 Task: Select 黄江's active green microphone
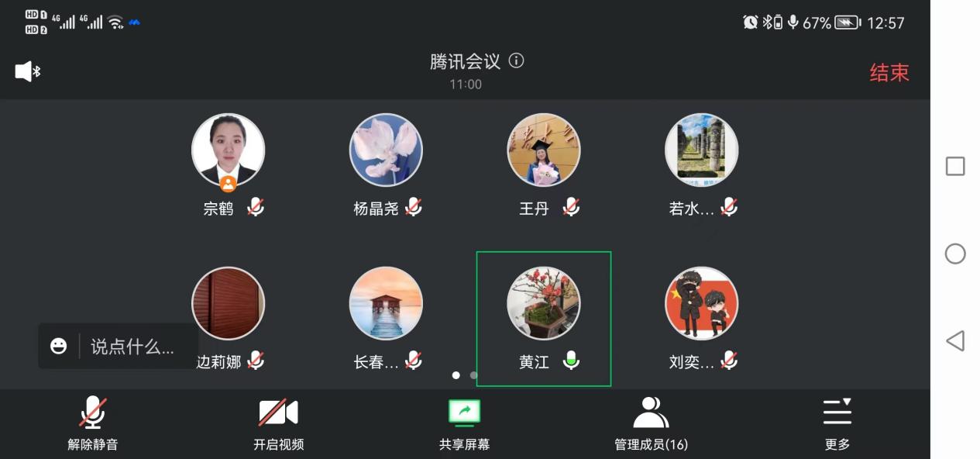[x=571, y=361]
